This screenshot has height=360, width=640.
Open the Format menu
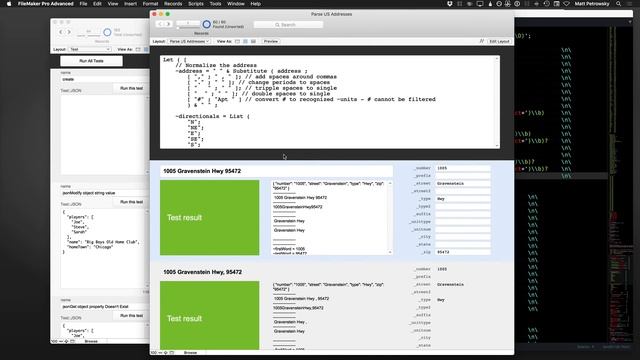pos(150,4)
